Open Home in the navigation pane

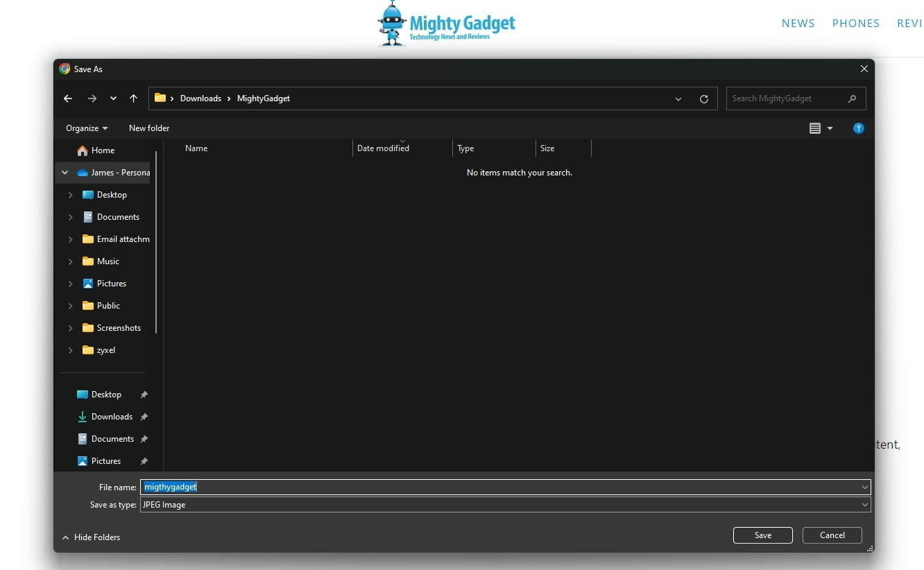click(x=103, y=150)
